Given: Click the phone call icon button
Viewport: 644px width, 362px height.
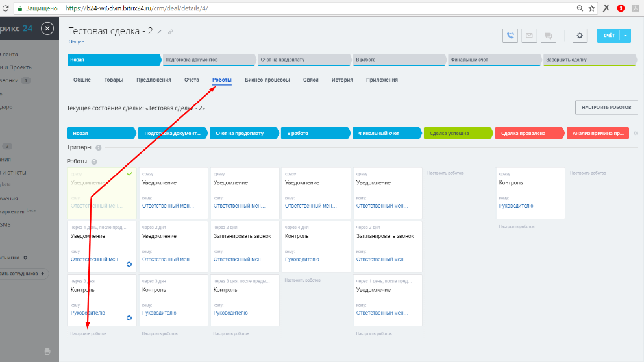Looking at the screenshot, I should [510, 36].
